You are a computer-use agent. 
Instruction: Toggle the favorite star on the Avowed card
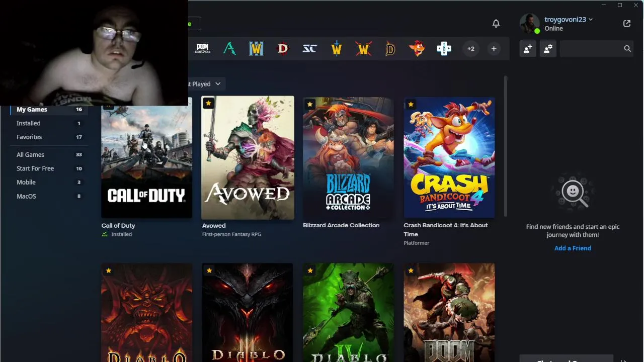point(208,103)
